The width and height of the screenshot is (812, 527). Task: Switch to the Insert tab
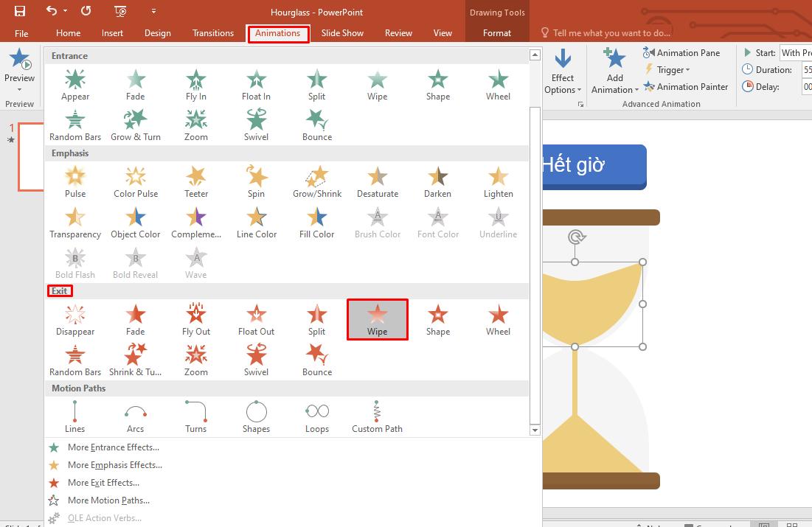112,33
